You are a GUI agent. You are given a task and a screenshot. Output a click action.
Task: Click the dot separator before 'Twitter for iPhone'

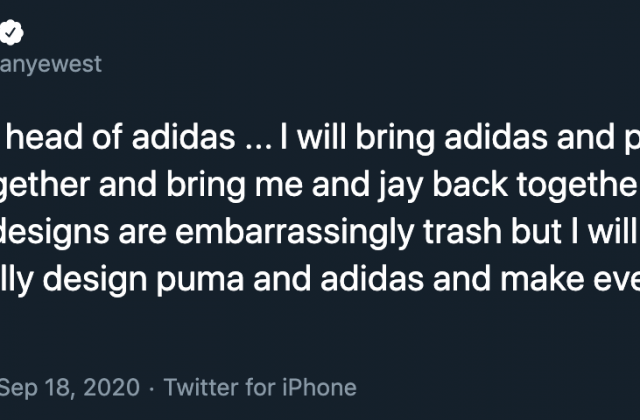pos(152,389)
